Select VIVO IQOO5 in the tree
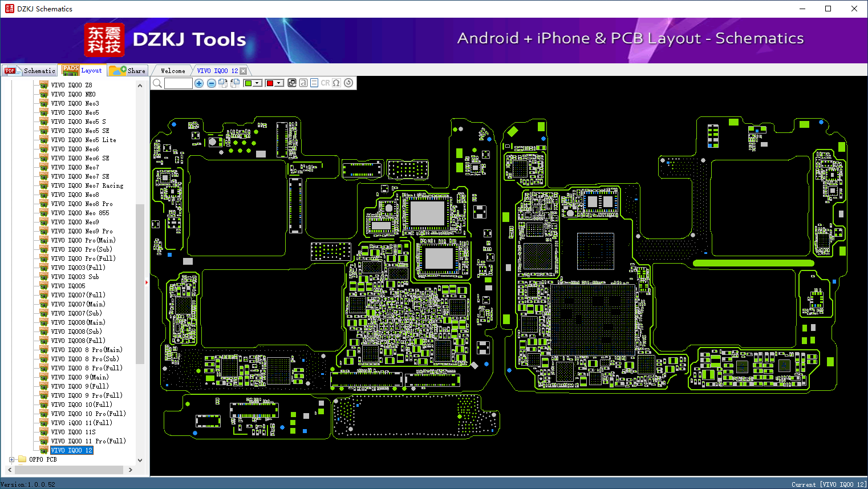868x489 pixels. (68, 286)
